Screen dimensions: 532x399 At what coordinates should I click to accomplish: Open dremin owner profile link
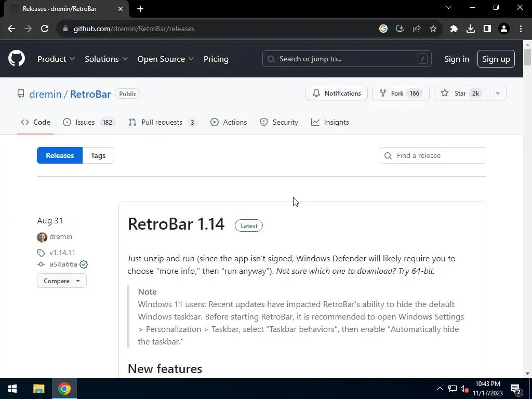pos(45,94)
